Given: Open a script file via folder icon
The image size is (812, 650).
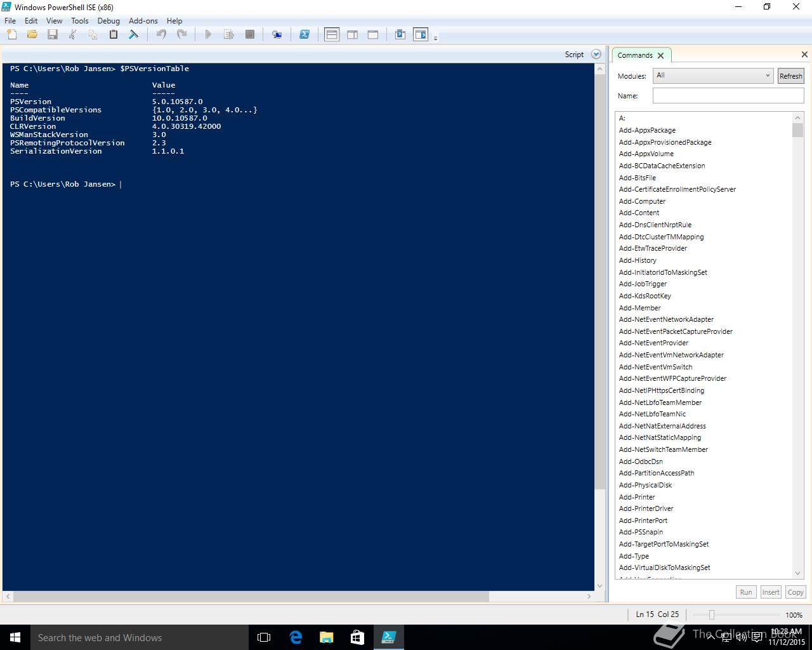Looking at the screenshot, I should tap(32, 35).
